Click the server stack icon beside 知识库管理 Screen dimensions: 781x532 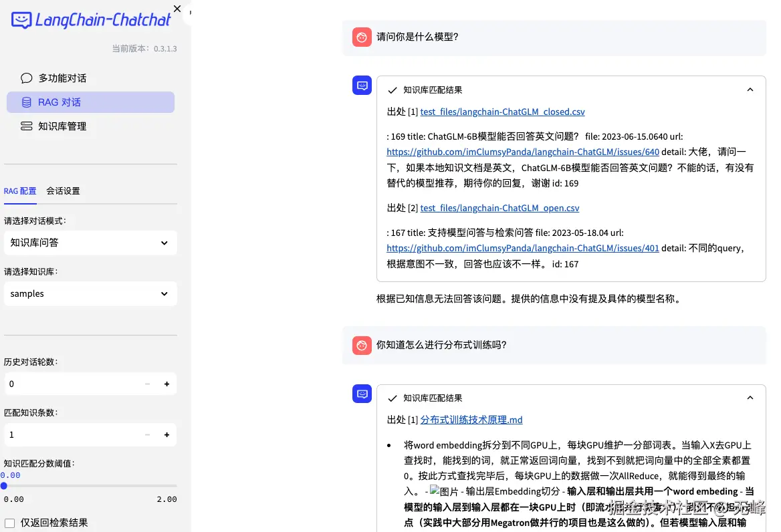pyautogui.click(x=26, y=126)
